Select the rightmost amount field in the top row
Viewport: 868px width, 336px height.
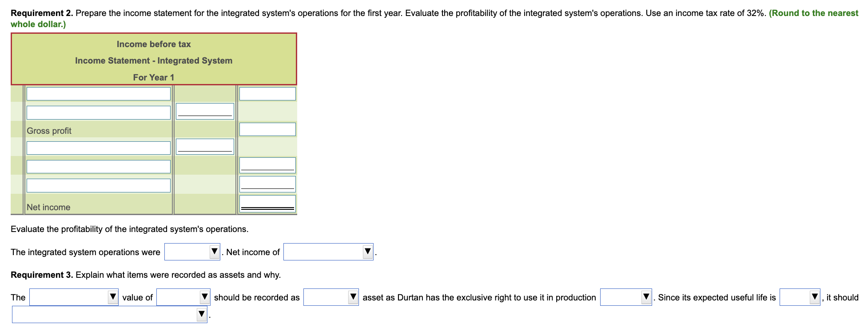(x=267, y=93)
